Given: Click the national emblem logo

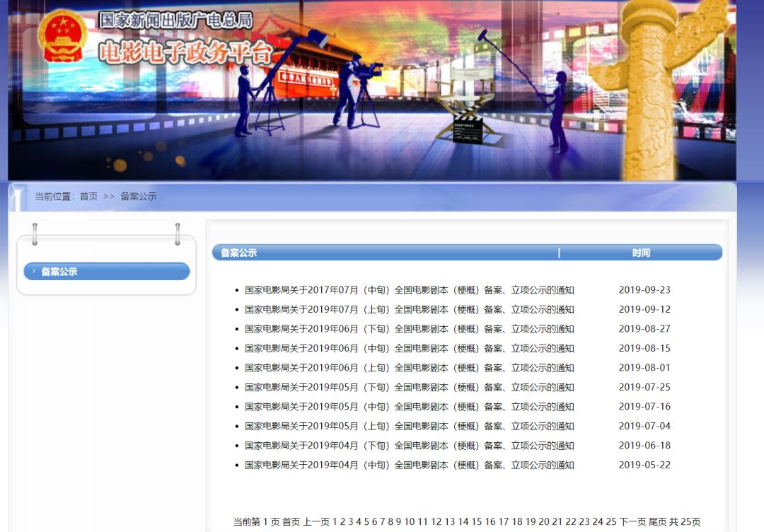Looking at the screenshot, I should point(63,37).
